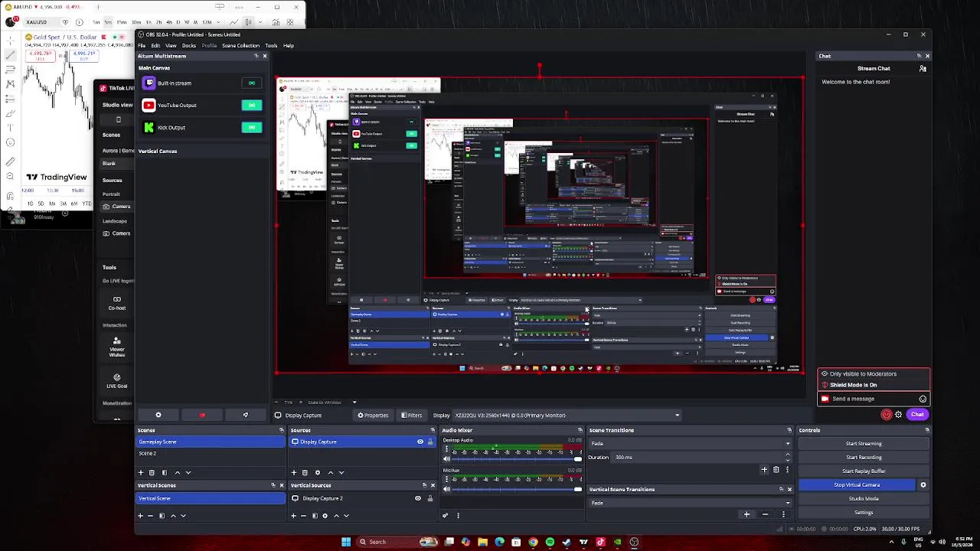Open Audio Mixer advanced properties icon
This screenshot has height=551, width=980.
pyautogui.click(x=446, y=515)
